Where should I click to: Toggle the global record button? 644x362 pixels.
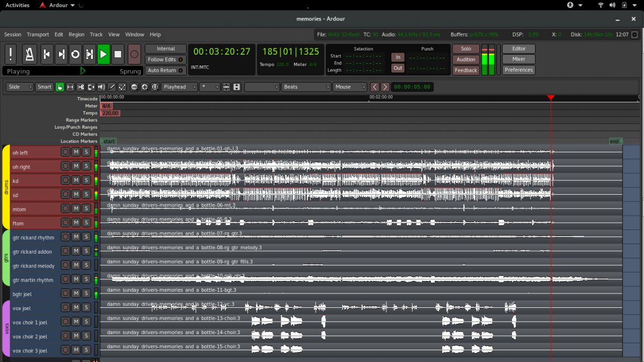[x=134, y=54]
